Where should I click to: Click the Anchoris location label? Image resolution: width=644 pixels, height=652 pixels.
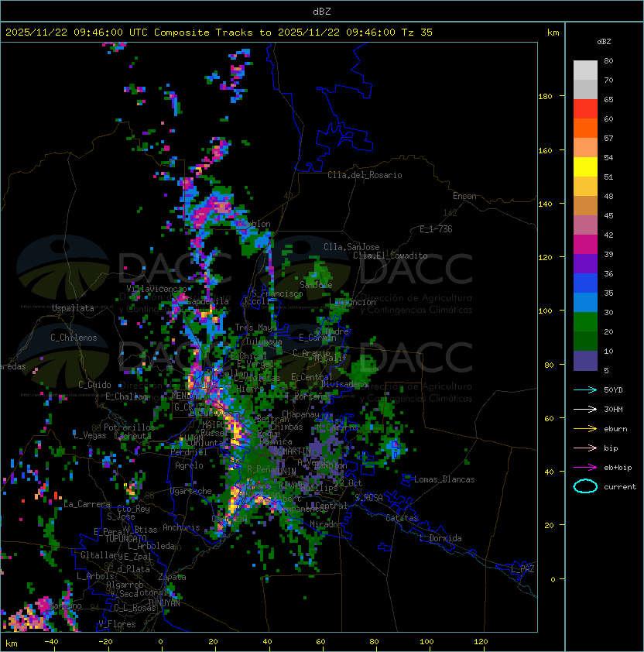181,527
